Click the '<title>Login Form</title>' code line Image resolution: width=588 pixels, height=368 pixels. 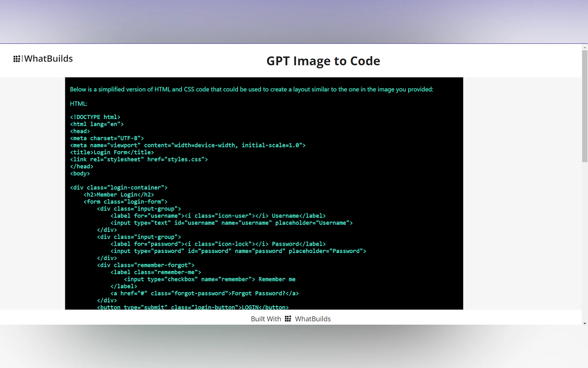[x=112, y=152]
